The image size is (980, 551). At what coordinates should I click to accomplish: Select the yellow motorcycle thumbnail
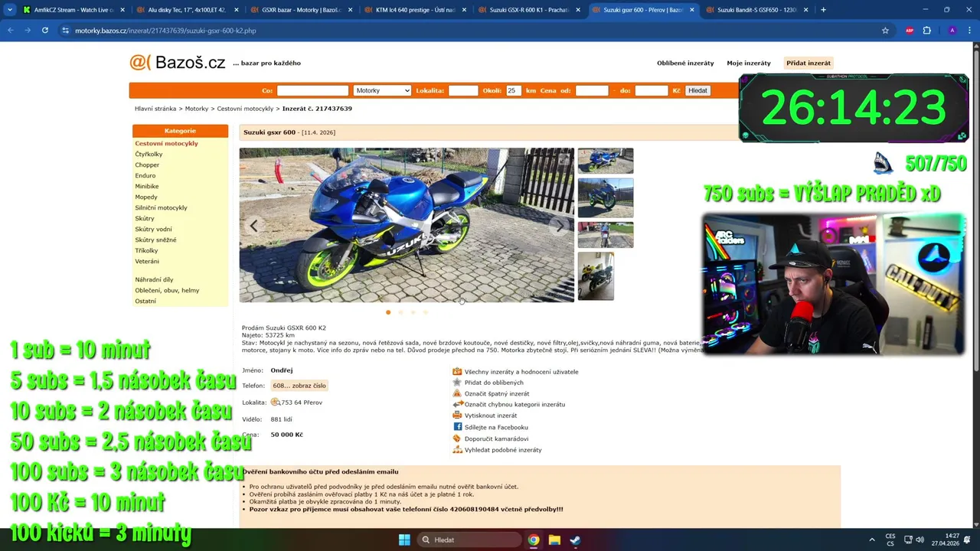596,275
